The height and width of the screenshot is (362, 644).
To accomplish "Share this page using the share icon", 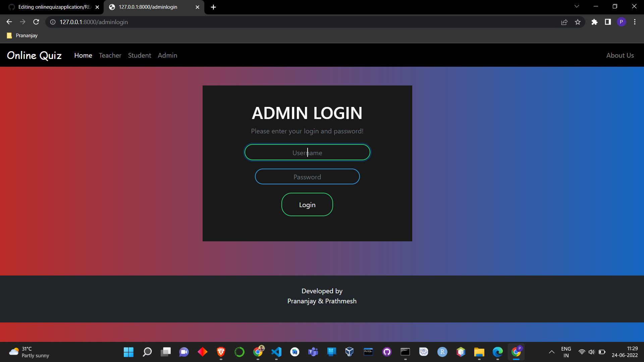I will click(565, 22).
